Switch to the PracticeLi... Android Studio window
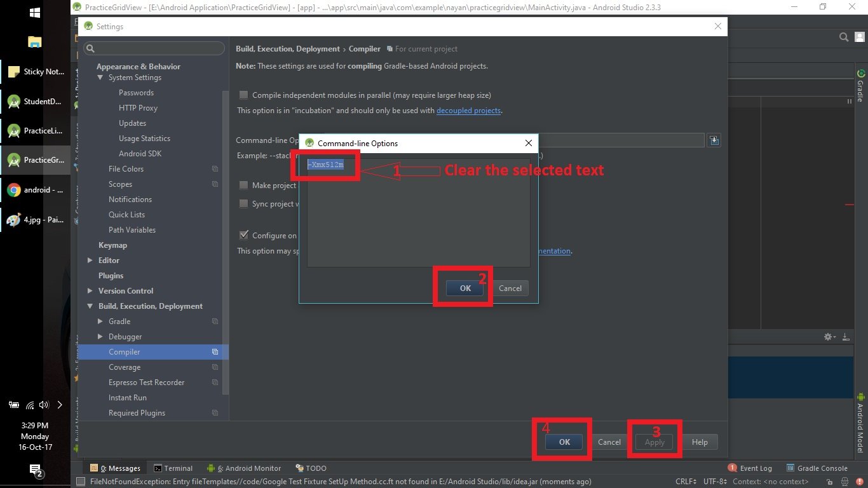868x488 pixels. point(35,131)
